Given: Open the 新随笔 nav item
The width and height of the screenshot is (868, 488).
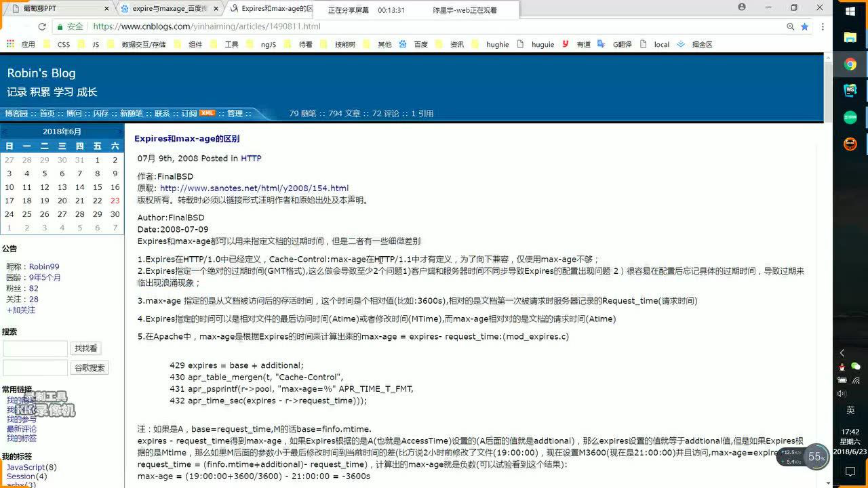Looking at the screenshot, I should 132,113.
